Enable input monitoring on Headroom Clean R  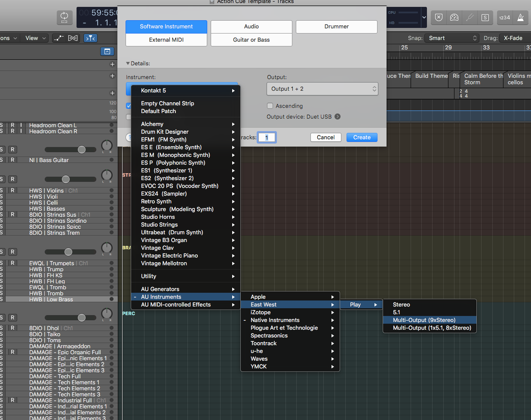(x=21, y=131)
